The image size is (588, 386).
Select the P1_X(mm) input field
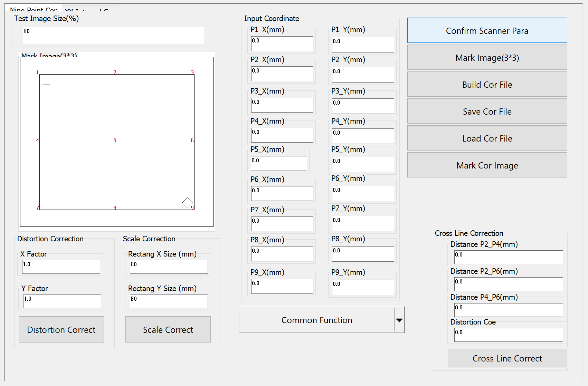tap(282, 44)
